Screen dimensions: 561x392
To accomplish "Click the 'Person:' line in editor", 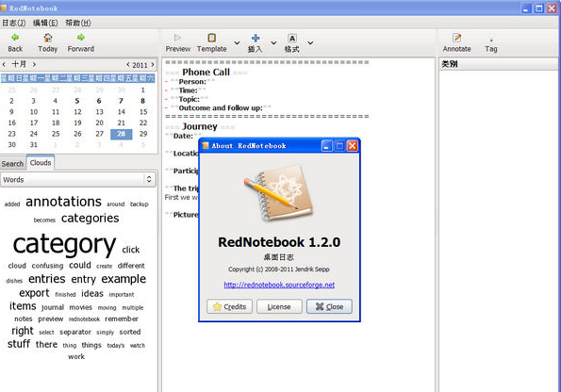I will coord(192,82).
